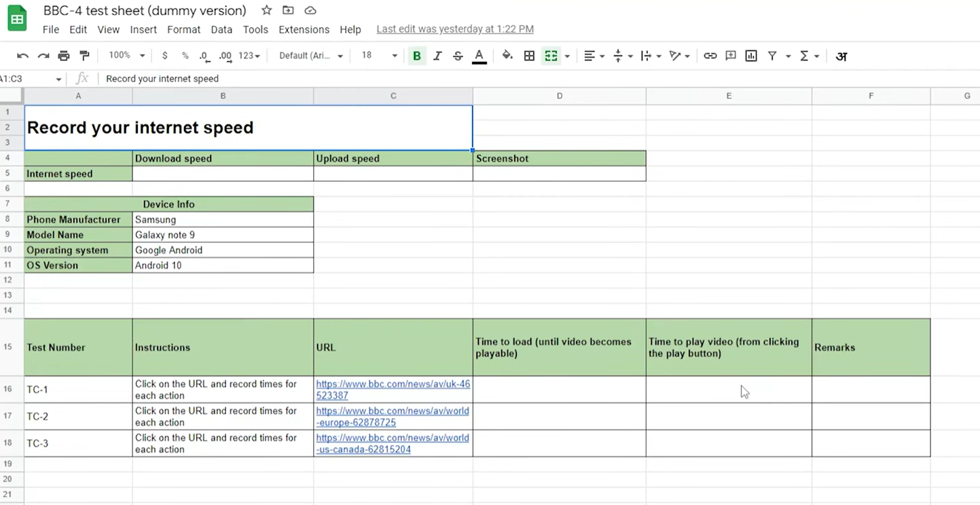Image resolution: width=980 pixels, height=505 pixels.
Task: Open the zoom level dropdown
Action: [127, 56]
